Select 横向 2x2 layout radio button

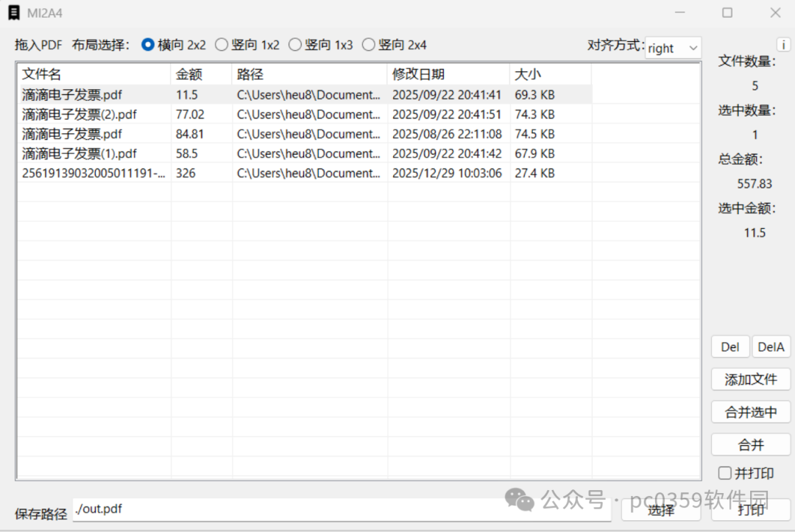(x=148, y=45)
